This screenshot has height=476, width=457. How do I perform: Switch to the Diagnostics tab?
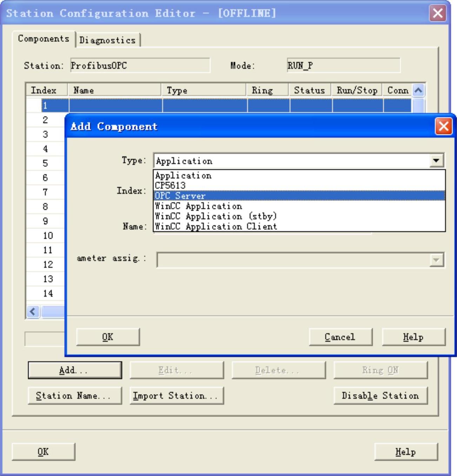click(107, 40)
